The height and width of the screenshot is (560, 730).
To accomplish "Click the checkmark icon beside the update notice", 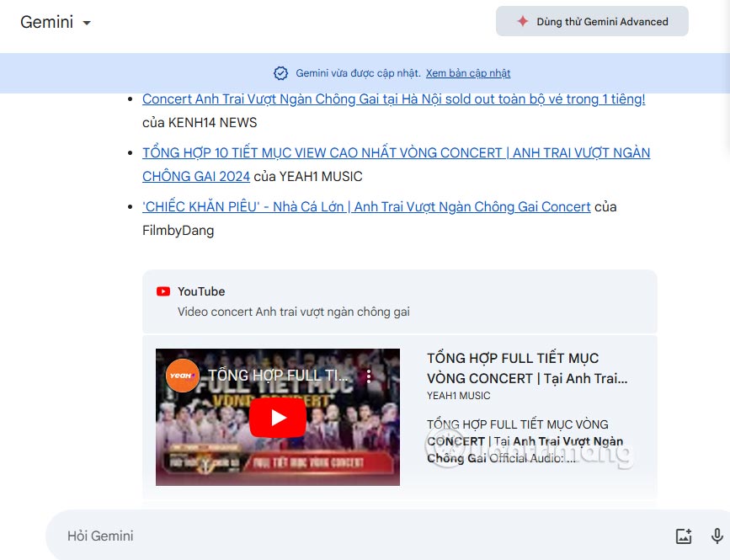I will [x=279, y=72].
